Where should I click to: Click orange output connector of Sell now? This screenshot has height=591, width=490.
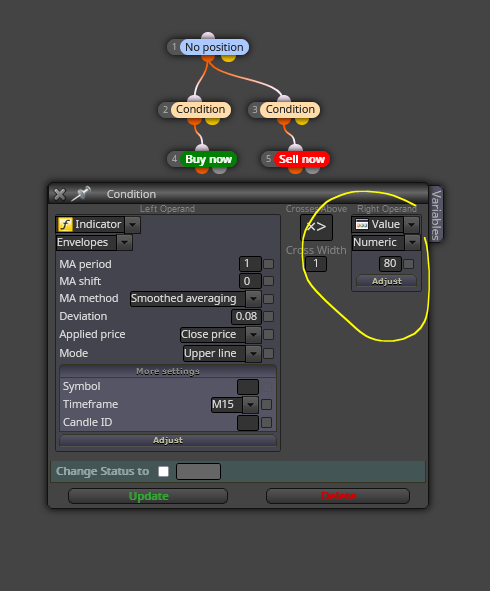(295, 170)
